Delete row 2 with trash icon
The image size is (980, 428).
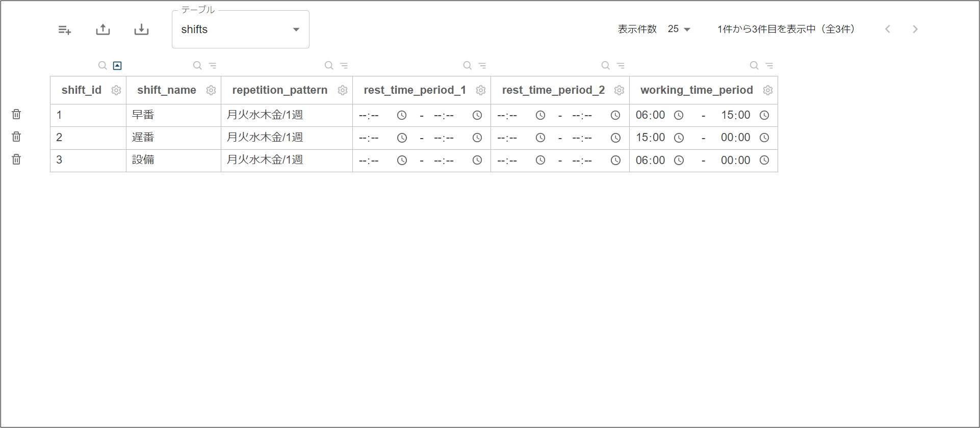pos(16,137)
